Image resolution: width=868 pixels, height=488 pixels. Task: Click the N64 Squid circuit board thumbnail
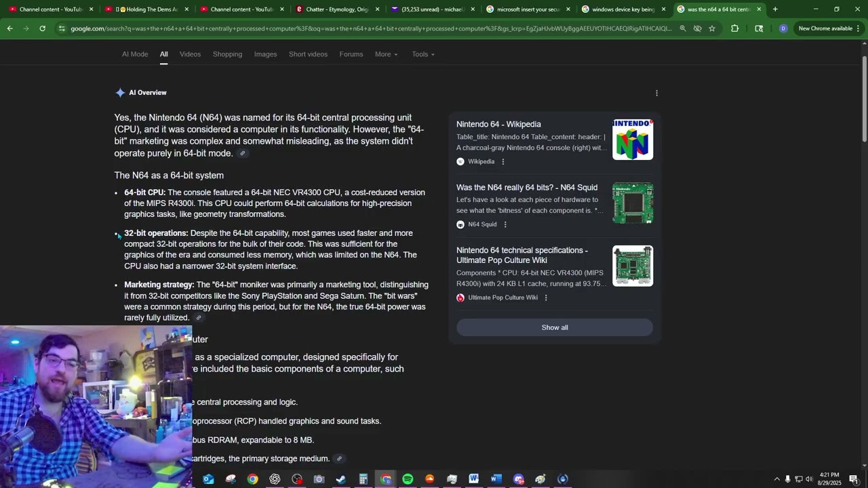[x=633, y=203]
